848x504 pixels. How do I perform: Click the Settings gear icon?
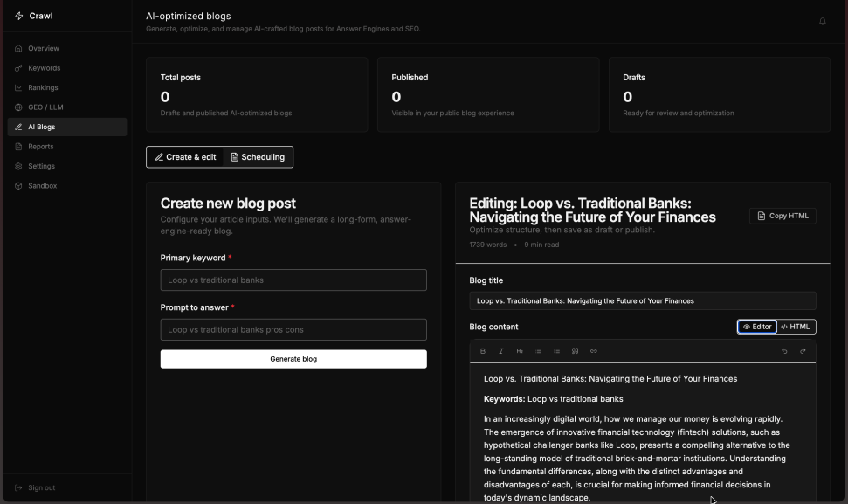pos(18,166)
